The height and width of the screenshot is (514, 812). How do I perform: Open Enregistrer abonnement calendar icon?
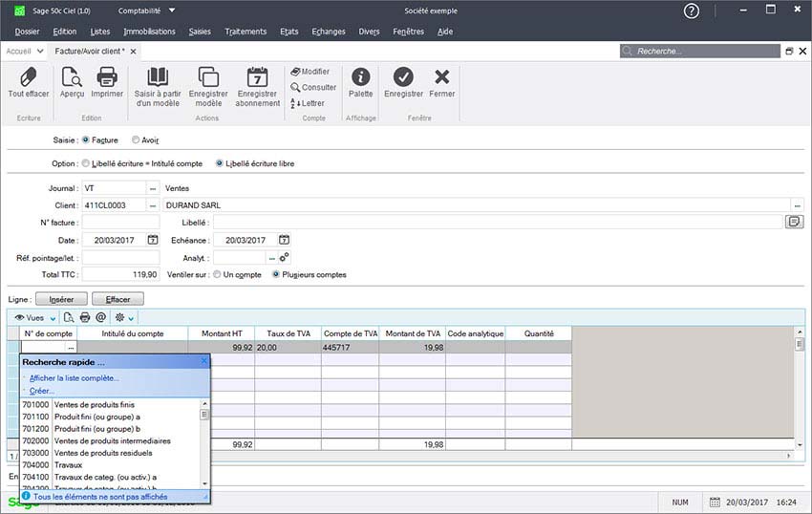tap(257, 78)
